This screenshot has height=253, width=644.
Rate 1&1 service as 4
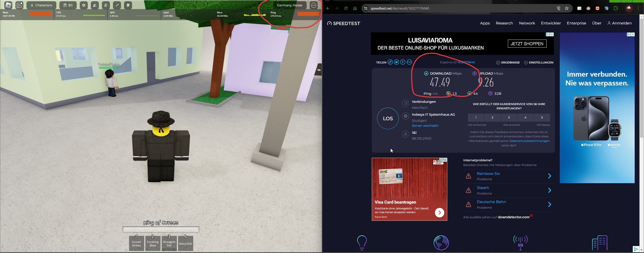(525, 117)
